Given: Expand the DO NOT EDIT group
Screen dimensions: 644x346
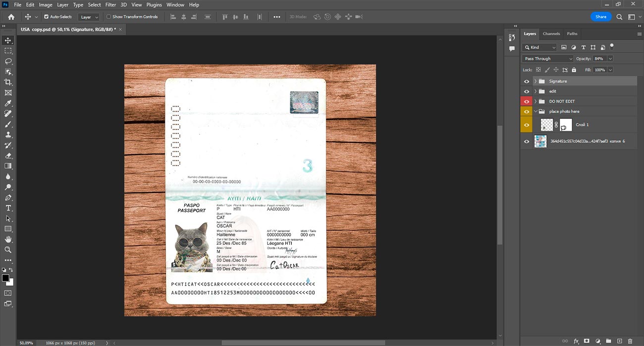Looking at the screenshot, I should pyautogui.click(x=536, y=101).
